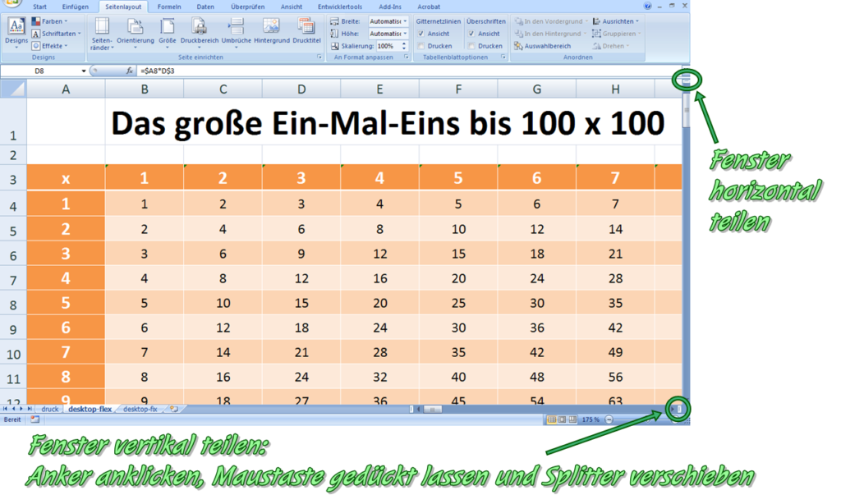Open the Seite einrichten dialog launcher

(x=319, y=57)
